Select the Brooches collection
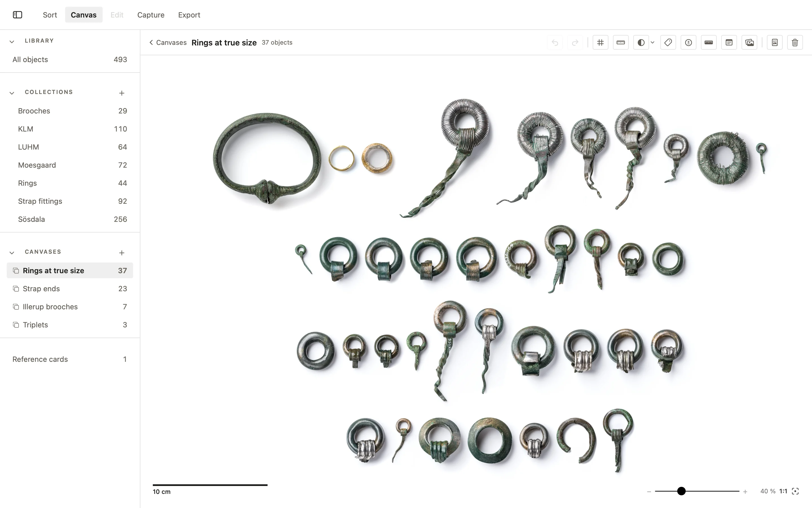 tap(70, 111)
